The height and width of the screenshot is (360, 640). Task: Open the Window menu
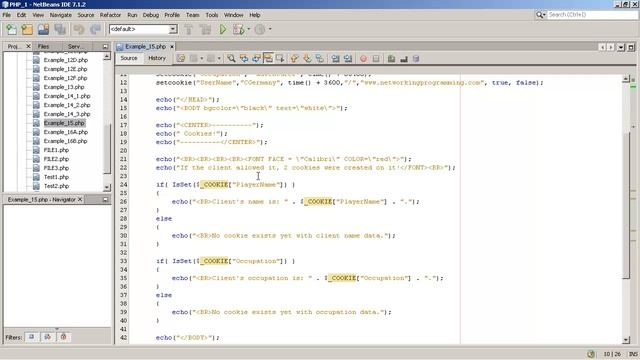233,15
